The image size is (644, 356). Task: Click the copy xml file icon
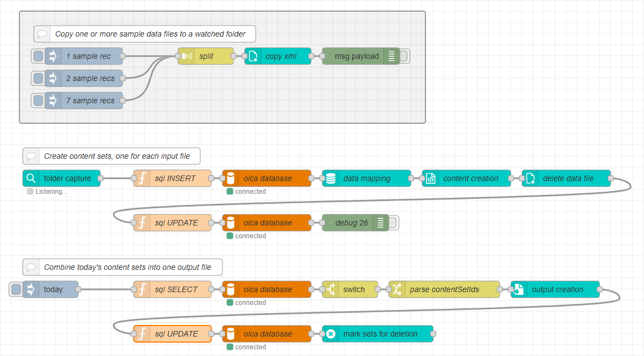click(x=253, y=56)
